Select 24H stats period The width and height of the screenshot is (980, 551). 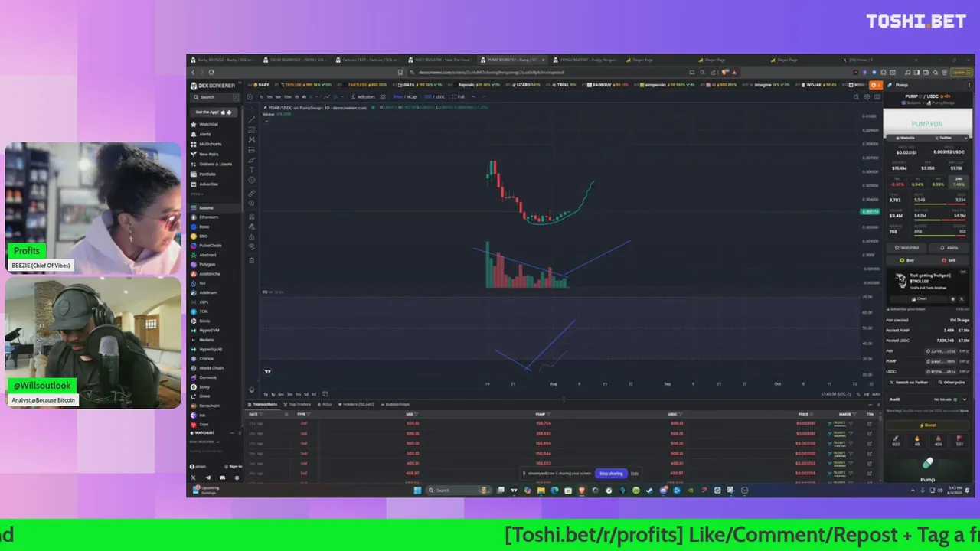[x=959, y=181]
